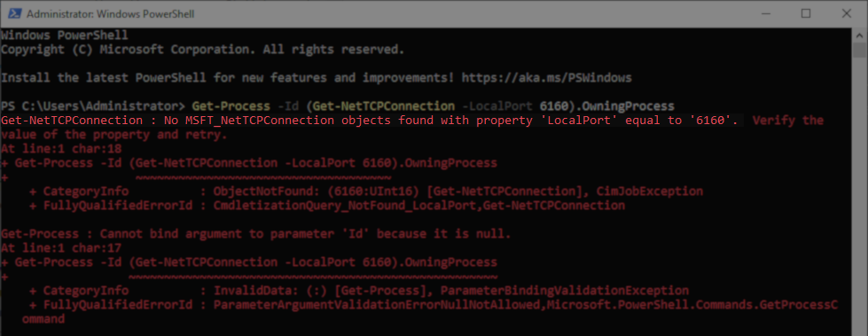Click the -LocalPort parameter in typed command
Viewport: 868px width, 336px height.
pyautogui.click(x=497, y=105)
